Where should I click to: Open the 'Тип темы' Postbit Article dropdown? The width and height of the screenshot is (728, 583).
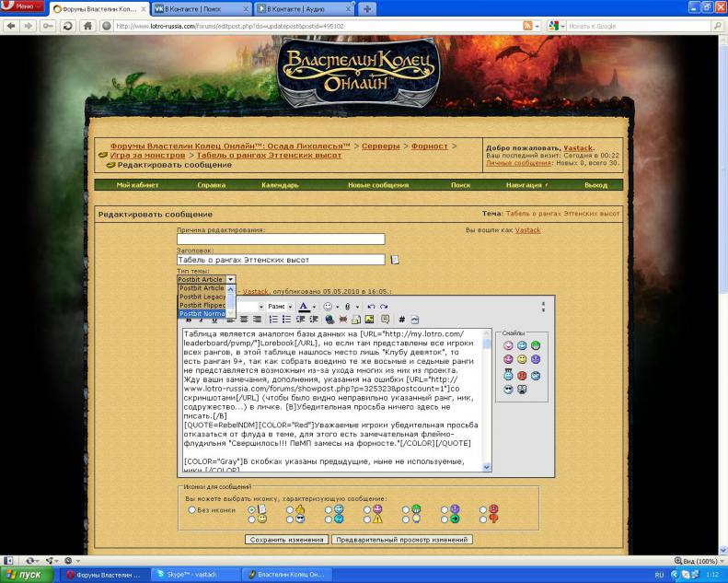[206, 279]
